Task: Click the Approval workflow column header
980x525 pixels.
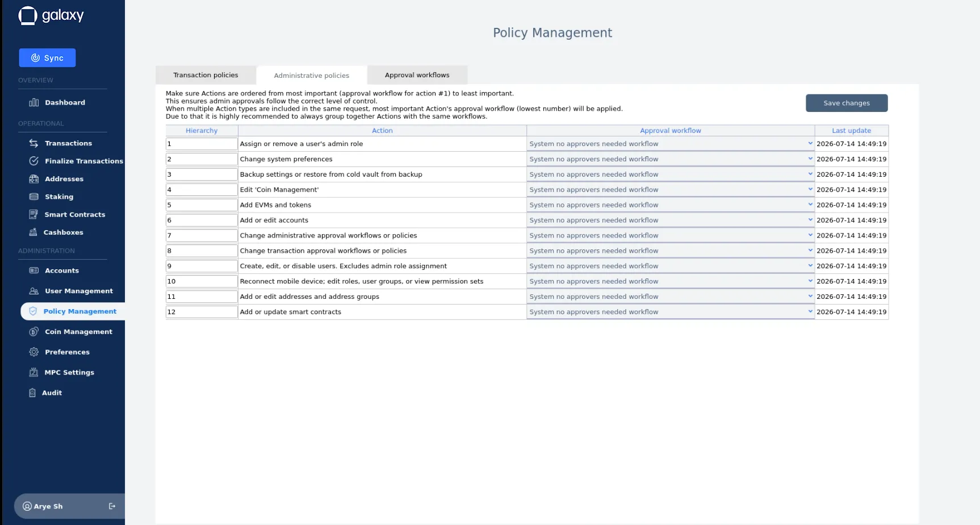Action: pyautogui.click(x=671, y=131)
